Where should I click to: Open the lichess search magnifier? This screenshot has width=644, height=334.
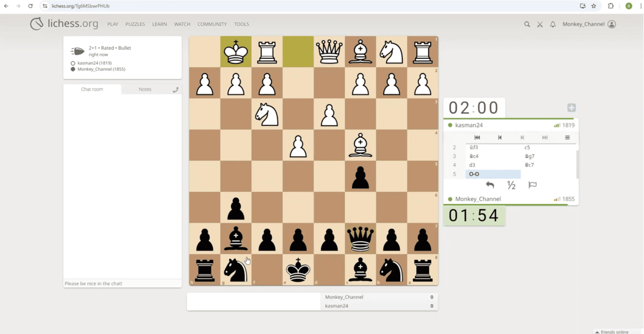(527, 24)
